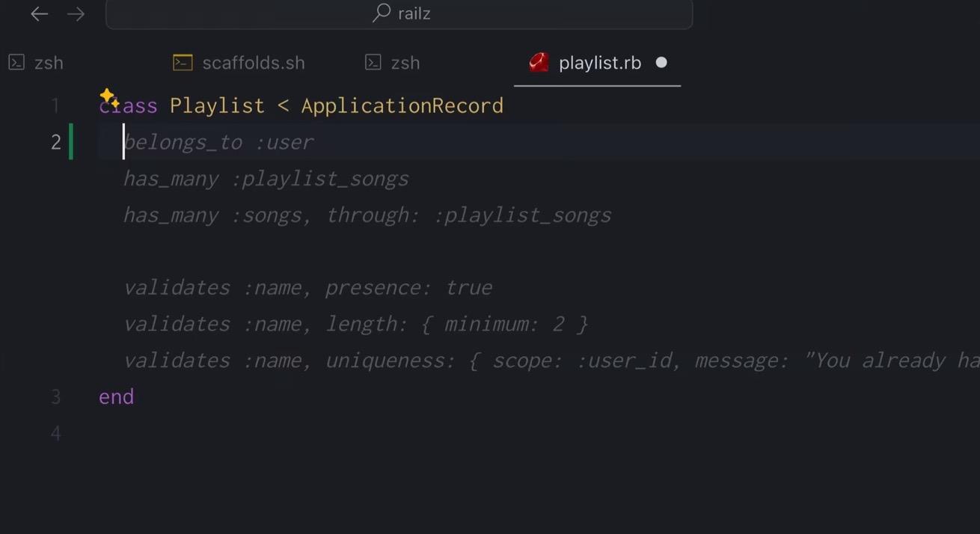This screenshot has width=980, height=534.
Task: Click the "end" keyword in the code
Action: pos(116,396)
